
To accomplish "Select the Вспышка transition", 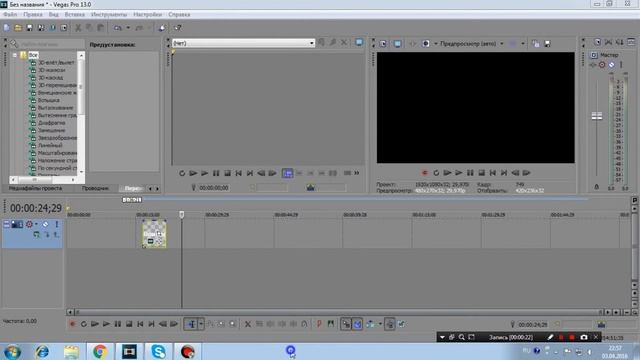I will 49,100.
